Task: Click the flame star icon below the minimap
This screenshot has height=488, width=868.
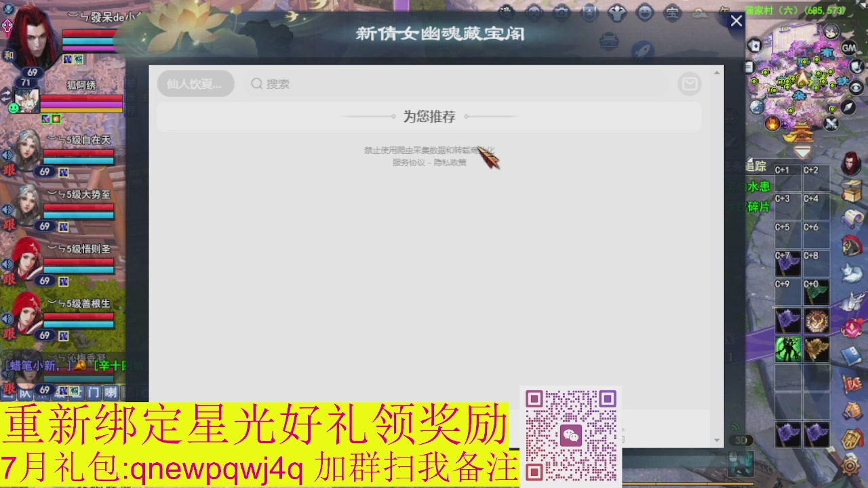Action: point(772,123)
